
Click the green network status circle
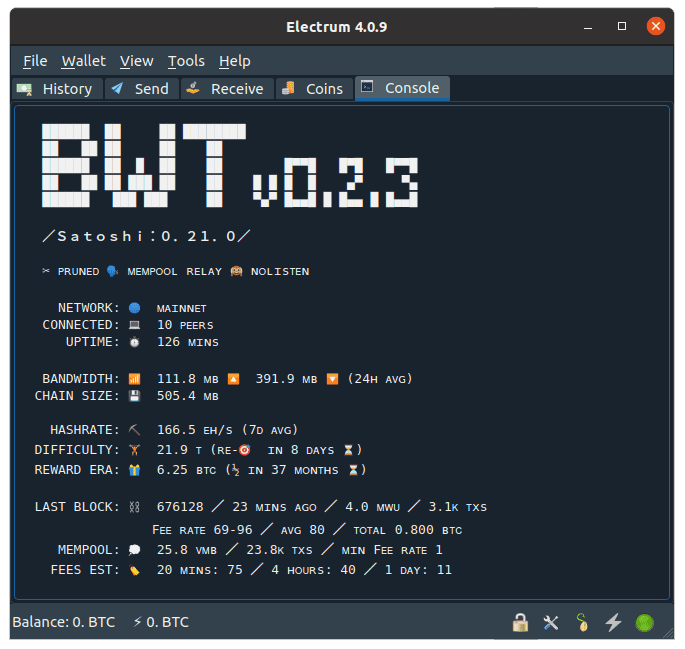tap(644, 623)
